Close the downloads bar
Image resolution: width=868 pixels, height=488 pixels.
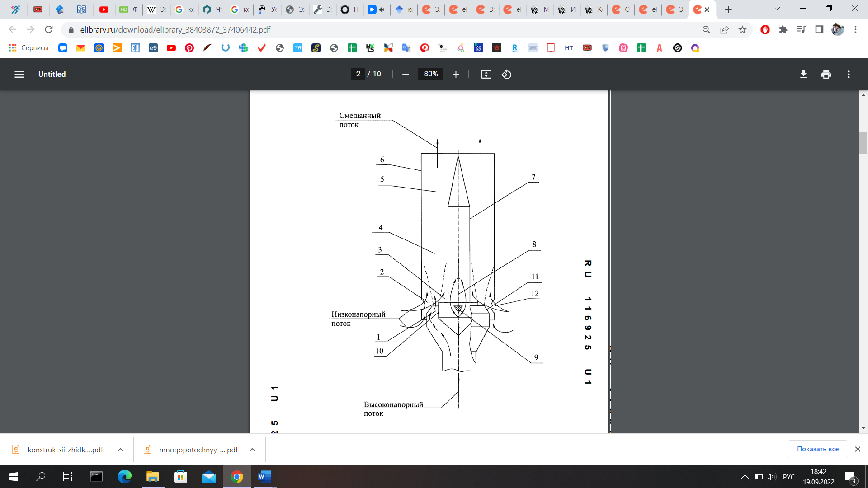click(x=858, y=449)
